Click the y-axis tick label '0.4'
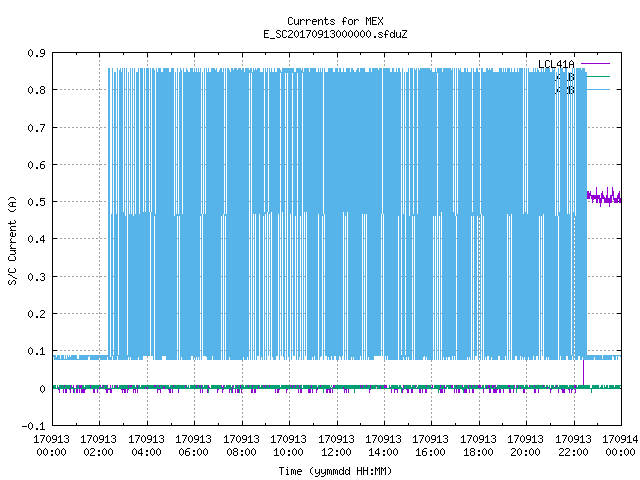 [x=36, y=239]
